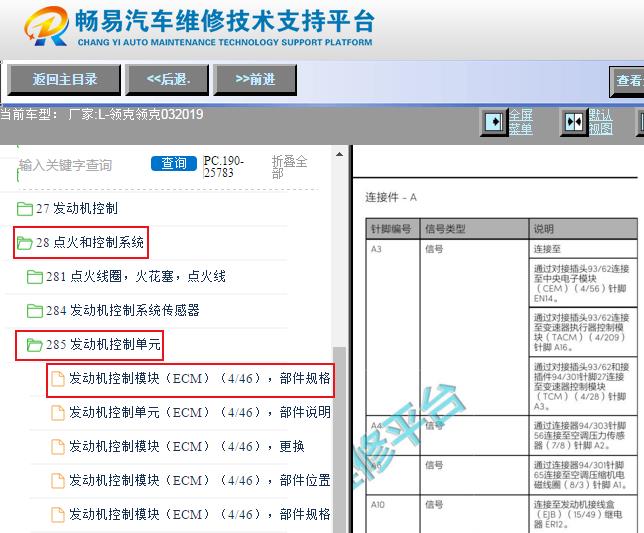644x533 pixels.
Task: Click the 空调压力传感器 description cell
Action: 583,435
